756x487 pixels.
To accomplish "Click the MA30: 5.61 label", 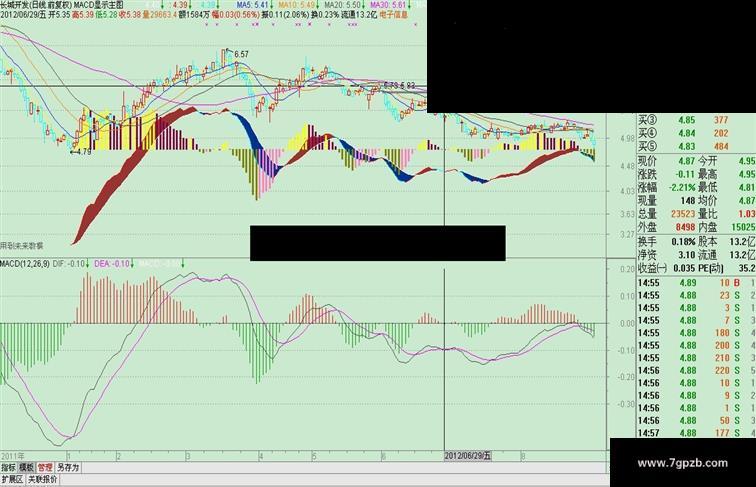I will point(388,5).
